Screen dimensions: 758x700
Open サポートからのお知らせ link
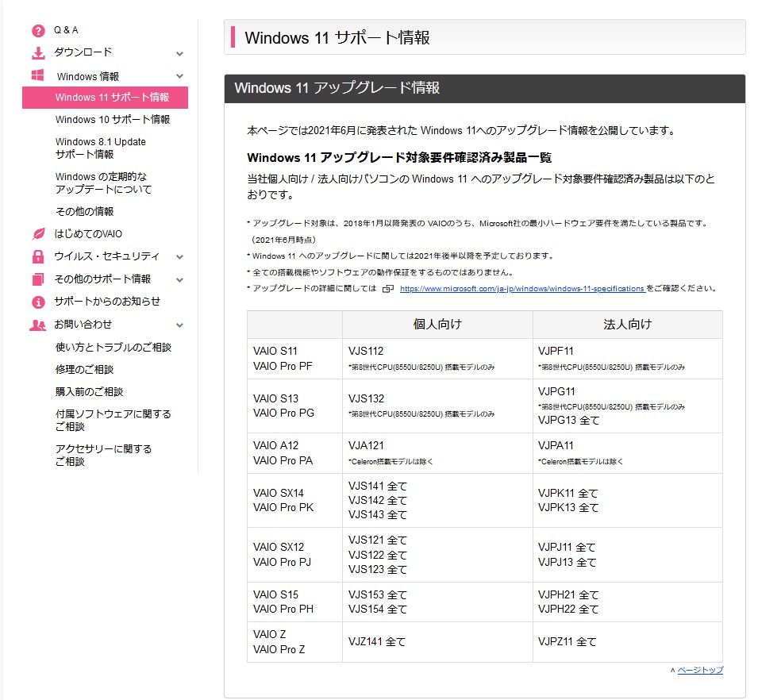click(107, 301)
